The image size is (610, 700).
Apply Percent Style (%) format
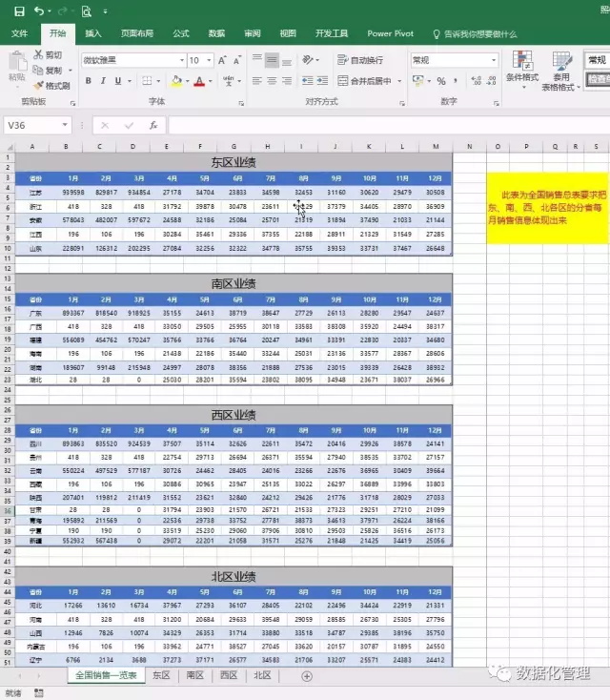click(x=441, y=81)
